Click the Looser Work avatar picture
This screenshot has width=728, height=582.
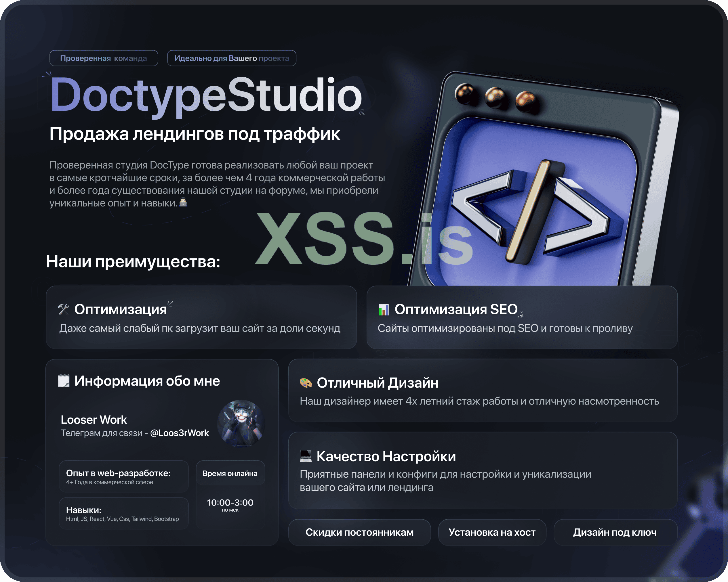coord(241,424)
